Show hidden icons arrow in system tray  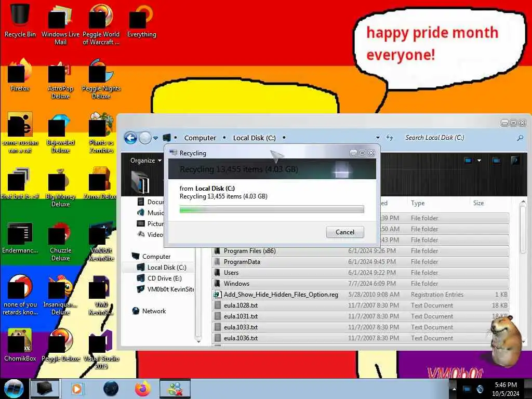pyautogui.click(x=454, y=389)
